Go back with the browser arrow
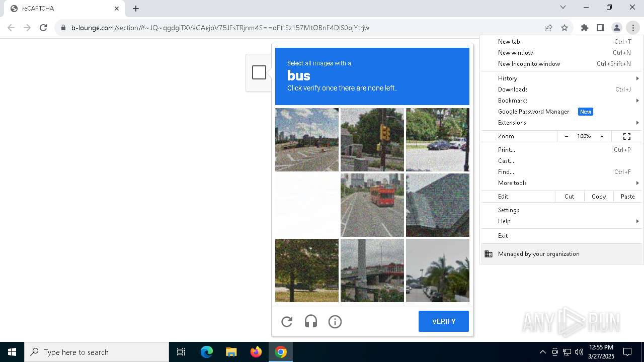This screenshot has height=362, width=644. pos(11,28)
